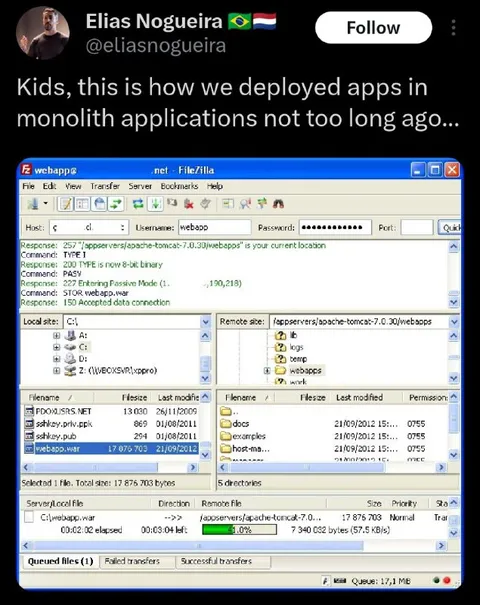Select the webapp.war local file
Viewport: 480px width, 605px height.
pyautogui.click(x=111, y=449)
